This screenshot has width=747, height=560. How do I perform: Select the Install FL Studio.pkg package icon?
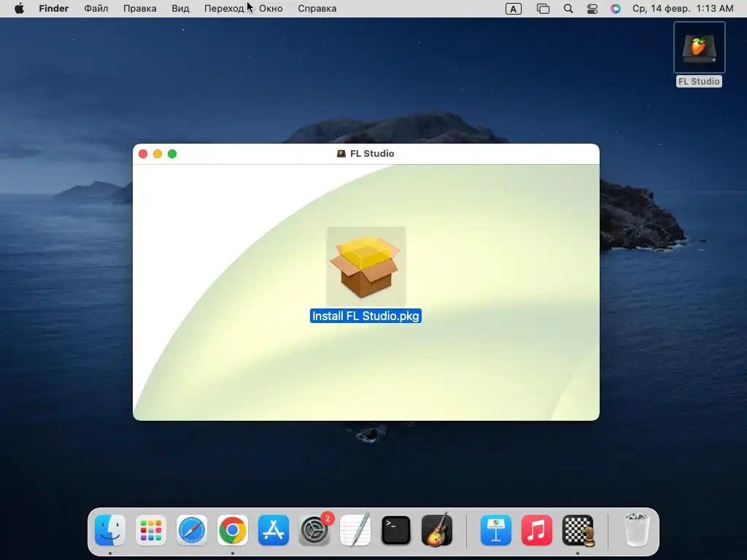pyautogui.click(x=366, y=266)
